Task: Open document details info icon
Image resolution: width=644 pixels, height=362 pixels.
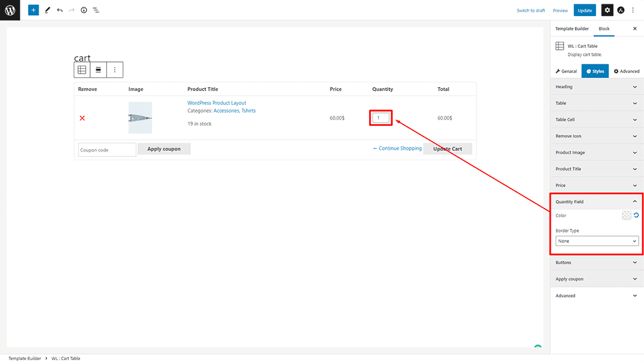Action: 84,10
